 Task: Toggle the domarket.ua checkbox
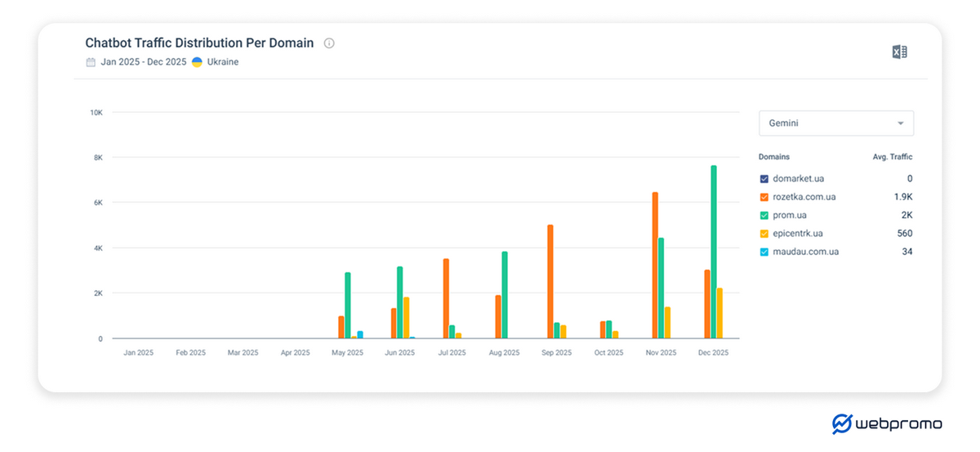[764, 179]
